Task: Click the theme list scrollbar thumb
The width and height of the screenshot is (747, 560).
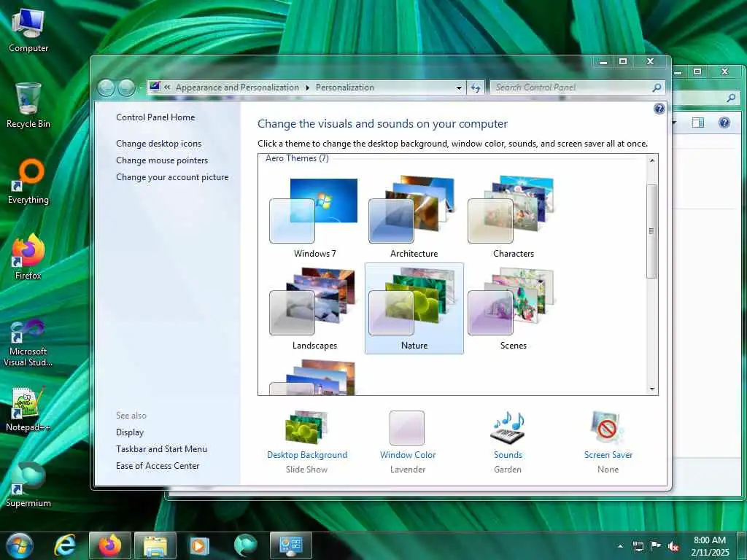Action: click(x=652, y=231)
